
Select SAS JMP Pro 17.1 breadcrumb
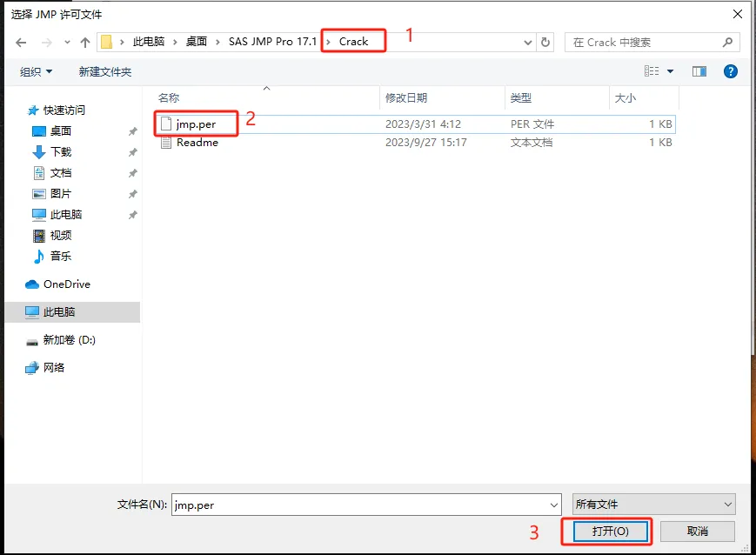[x=272, y=42]
